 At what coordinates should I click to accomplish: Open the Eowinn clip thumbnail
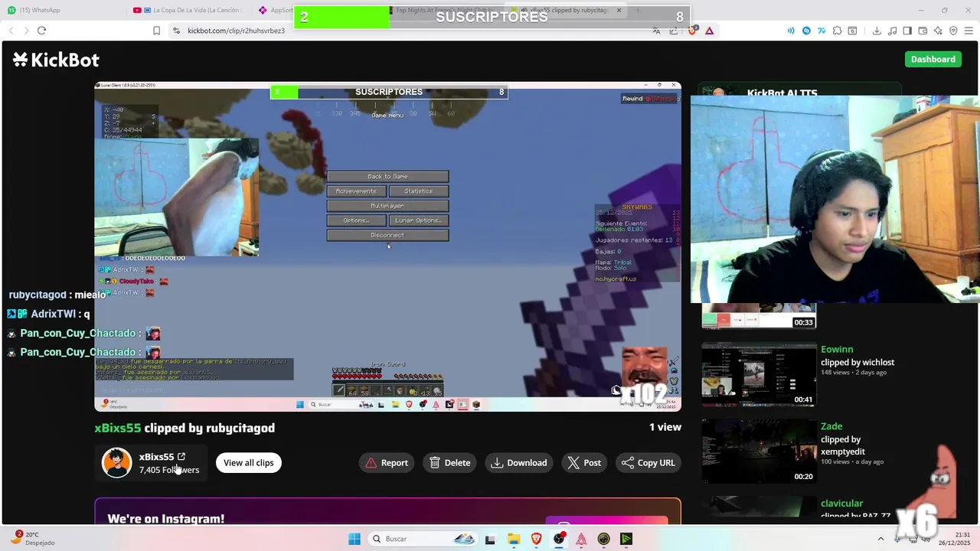tap(759, 374)
